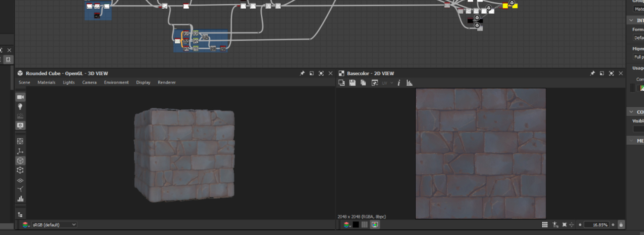Save the Basecolor image with floppy disk icon

[x=352, y=83]
